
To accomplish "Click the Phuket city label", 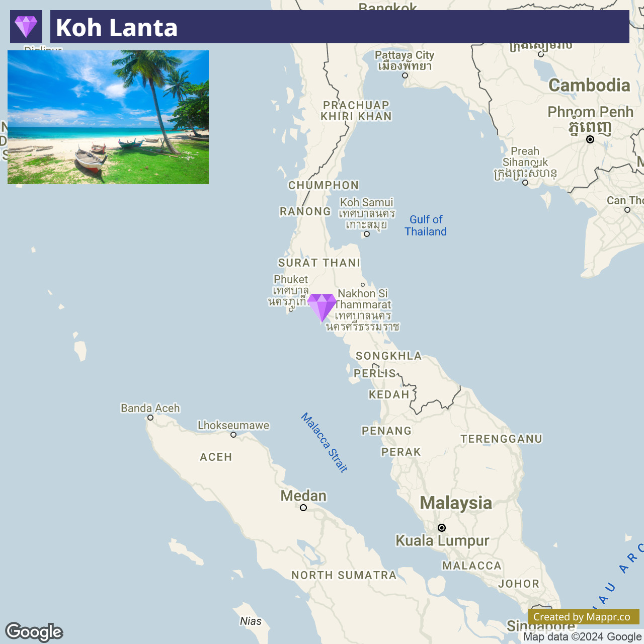I will 290,279.
